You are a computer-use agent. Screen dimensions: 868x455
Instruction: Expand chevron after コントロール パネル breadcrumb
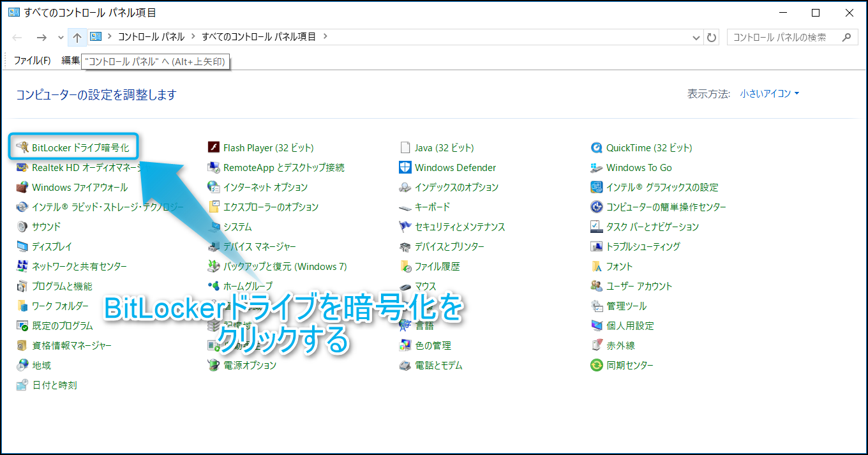(193, 37)
